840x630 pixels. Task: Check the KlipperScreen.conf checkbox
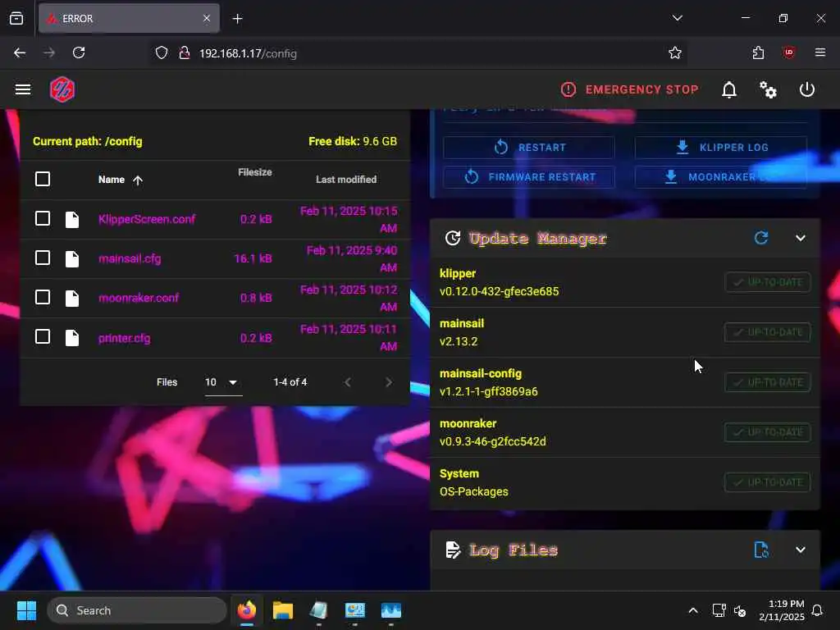tap(43, 218)
